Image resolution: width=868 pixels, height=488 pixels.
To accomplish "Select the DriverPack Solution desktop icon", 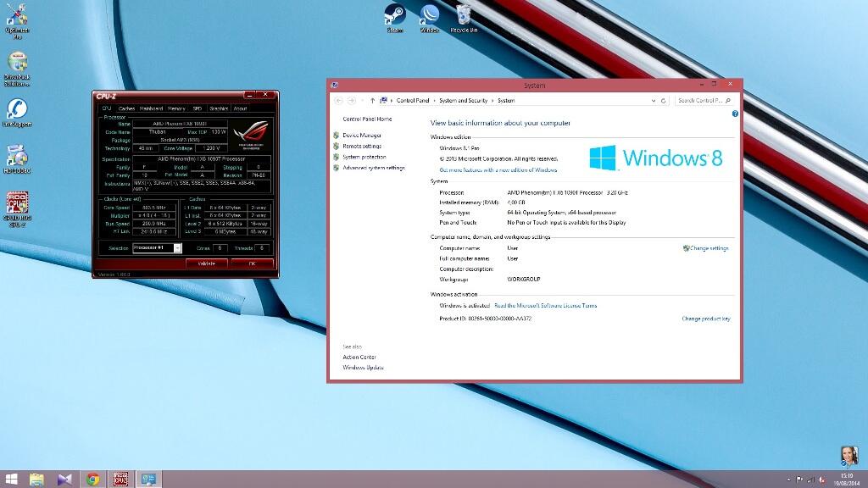I will [17, 69].
